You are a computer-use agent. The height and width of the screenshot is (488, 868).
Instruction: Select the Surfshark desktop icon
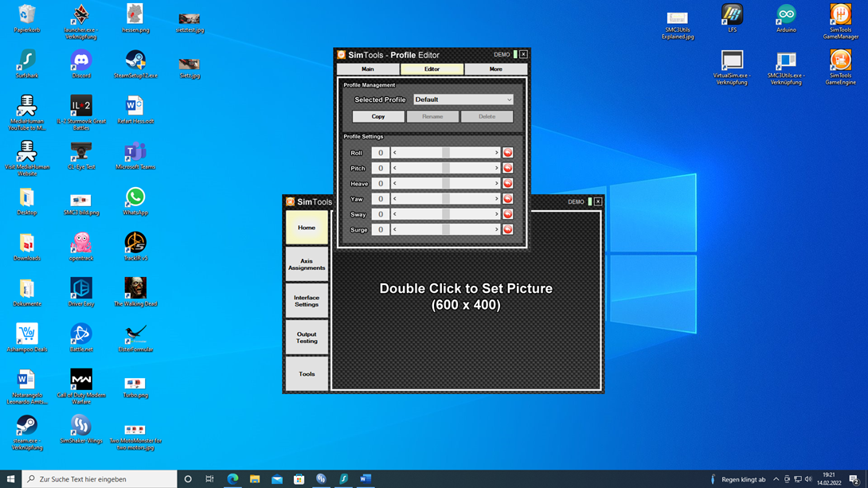(x=26, y=64)
